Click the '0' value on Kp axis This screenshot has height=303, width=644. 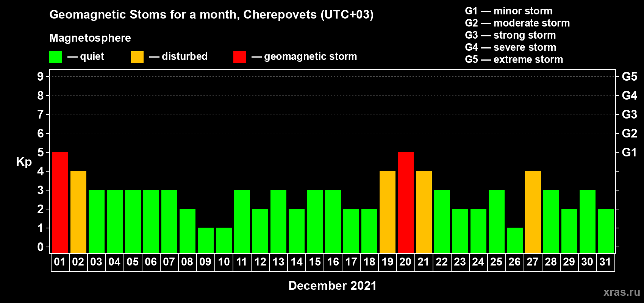[41, 247]
